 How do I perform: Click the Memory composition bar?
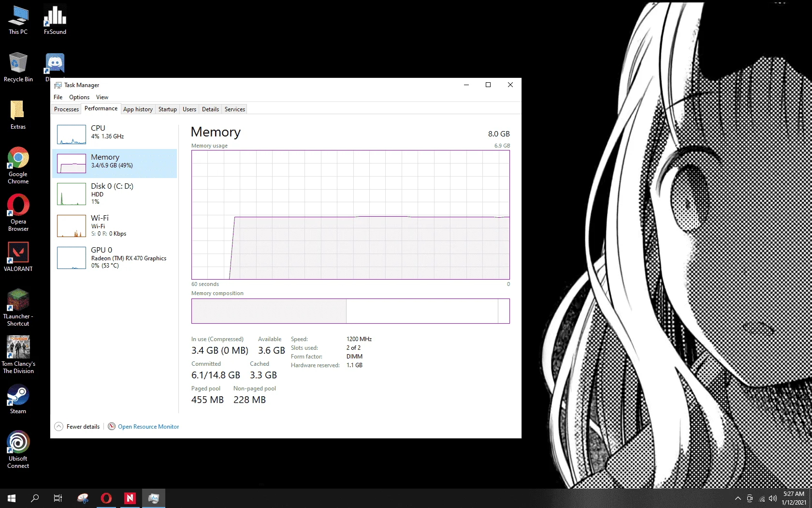pos(350,311)
